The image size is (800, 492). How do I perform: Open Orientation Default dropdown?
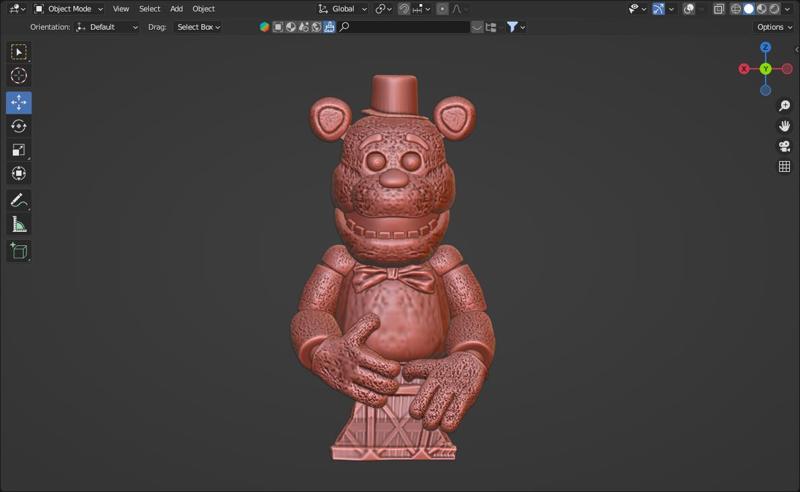pos(108,27)
